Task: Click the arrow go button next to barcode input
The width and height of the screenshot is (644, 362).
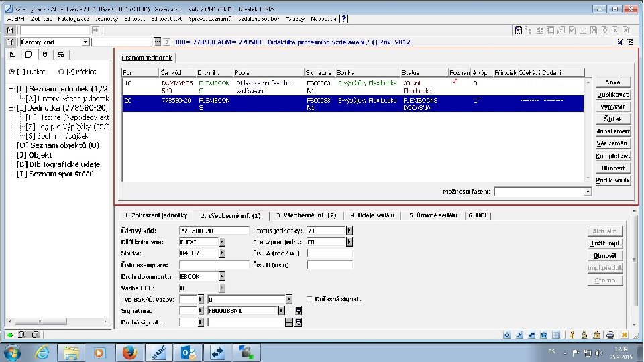Action: pyautogui.click(x=166, y=42)
